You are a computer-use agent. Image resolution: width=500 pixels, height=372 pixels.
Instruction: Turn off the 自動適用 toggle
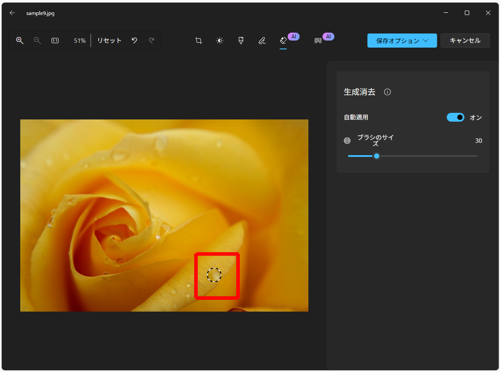pyautogui.click(x=455, y=117)
